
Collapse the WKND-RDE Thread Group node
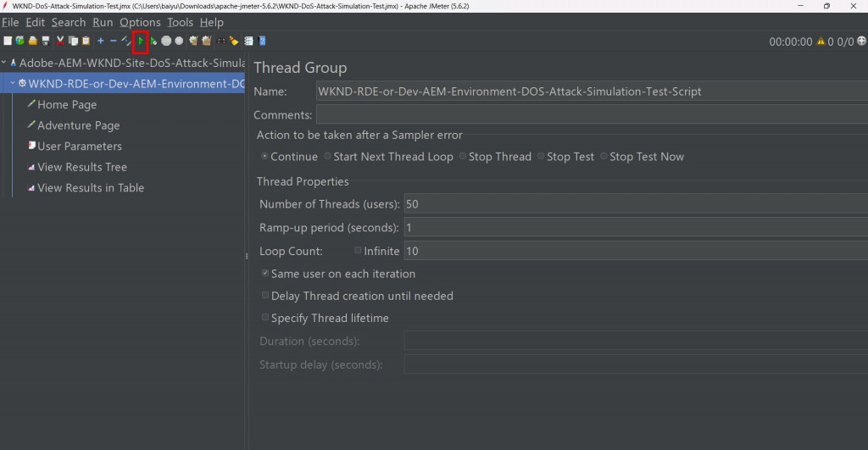(13, 84)
